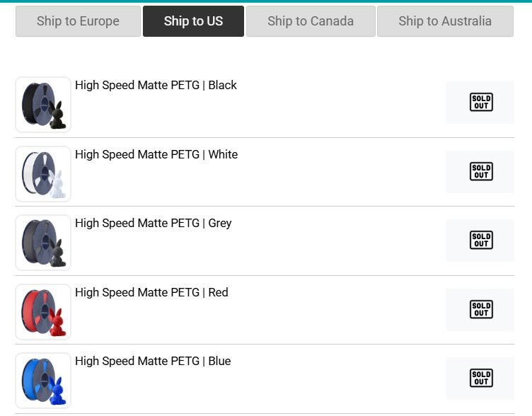532x416 pixels.
Task: Open High Speed Matte PETG Grey product link
Action: pyautogui.click(x=154, y=224)
